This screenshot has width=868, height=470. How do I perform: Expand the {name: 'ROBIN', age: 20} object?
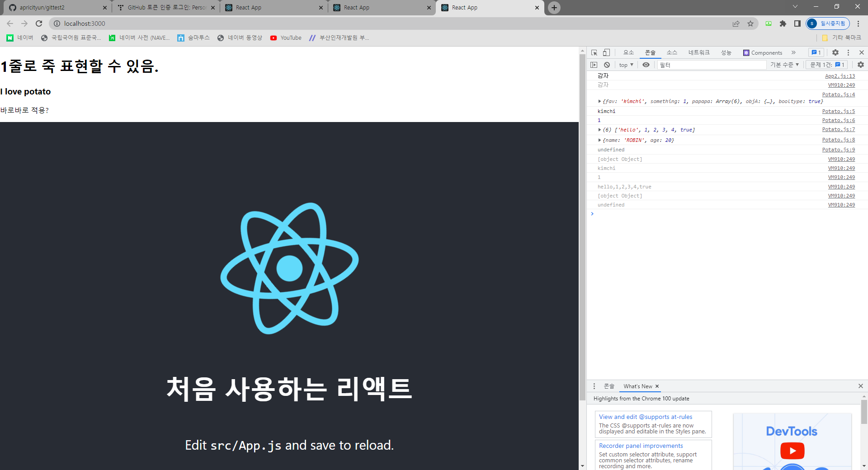pos(599,140)
